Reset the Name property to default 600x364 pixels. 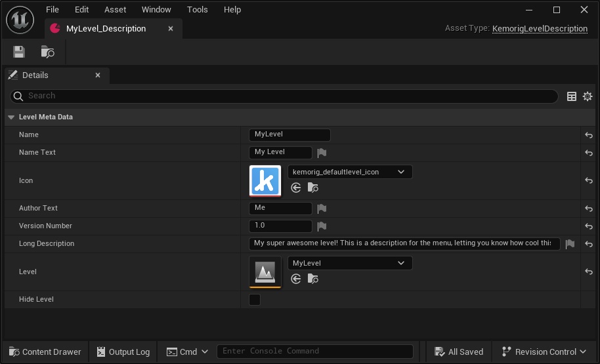[589, 135]
